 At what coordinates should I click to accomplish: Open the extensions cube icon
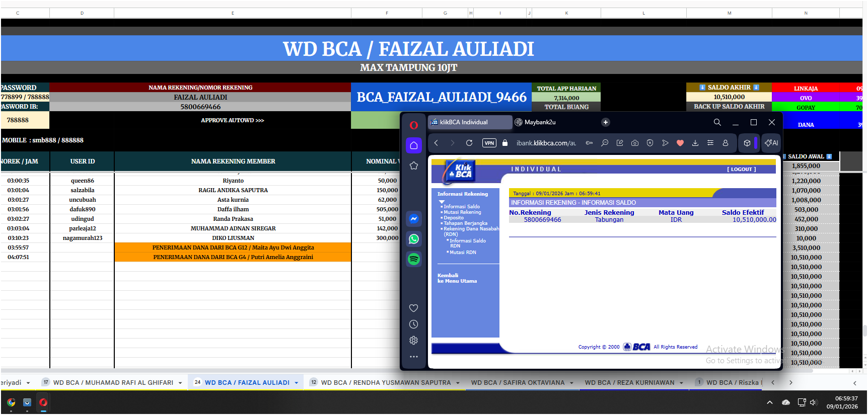pyautogui.click(x=747, y=143)
